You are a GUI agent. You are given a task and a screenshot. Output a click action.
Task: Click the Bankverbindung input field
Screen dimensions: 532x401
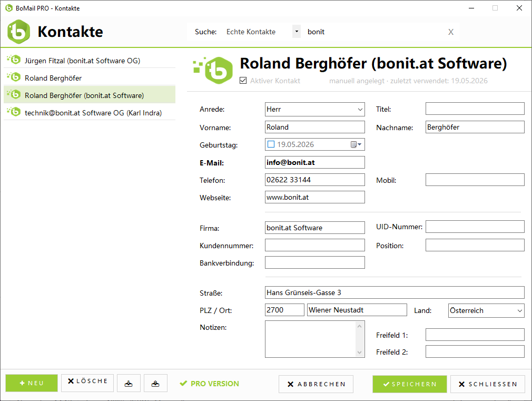point(315,262)
